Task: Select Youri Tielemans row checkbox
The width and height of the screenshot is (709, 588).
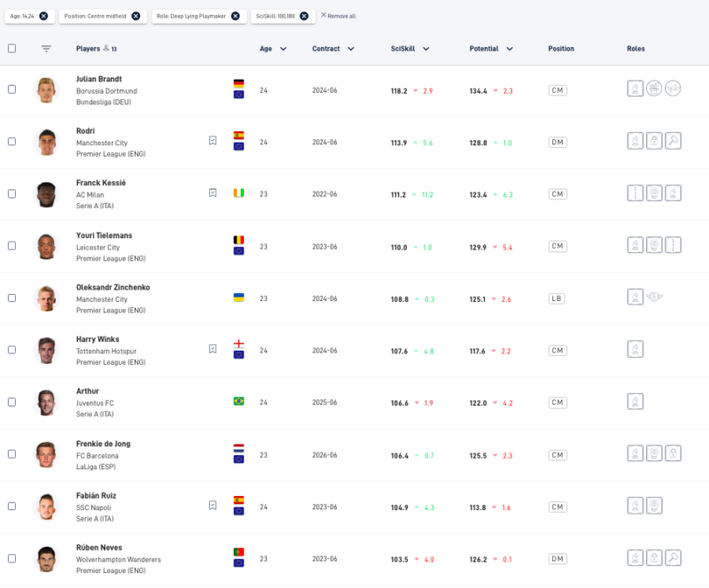Action: pyautogui.click(x=12, y=246)
